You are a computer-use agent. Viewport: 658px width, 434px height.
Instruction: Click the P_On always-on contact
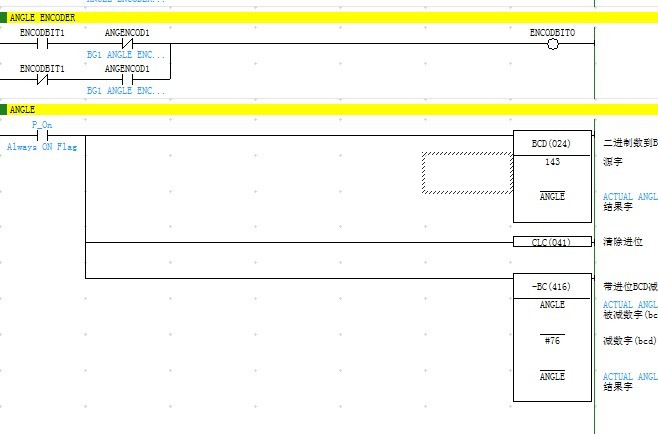coord(43,135)
